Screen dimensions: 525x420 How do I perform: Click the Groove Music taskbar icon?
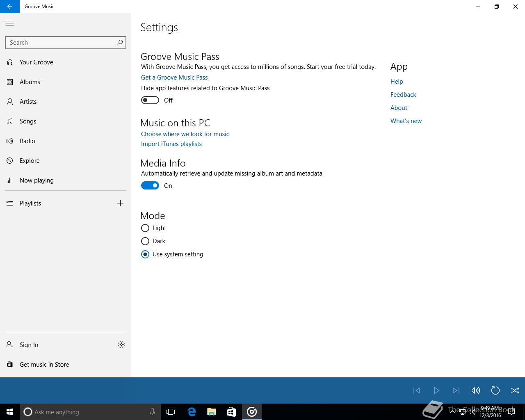point(252,412)
